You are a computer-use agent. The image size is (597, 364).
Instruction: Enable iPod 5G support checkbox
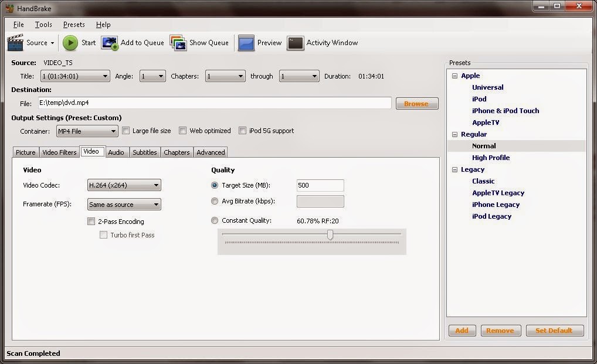242,131
